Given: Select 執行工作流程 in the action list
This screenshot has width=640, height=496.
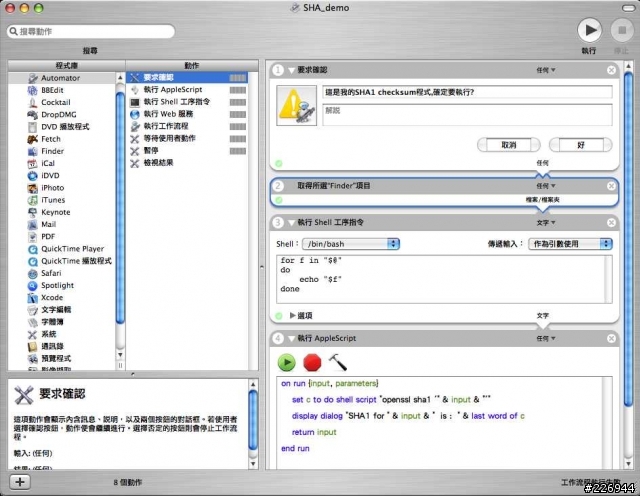Looking at the screenshot, I should pyautogui.click(x=187, y=127).
